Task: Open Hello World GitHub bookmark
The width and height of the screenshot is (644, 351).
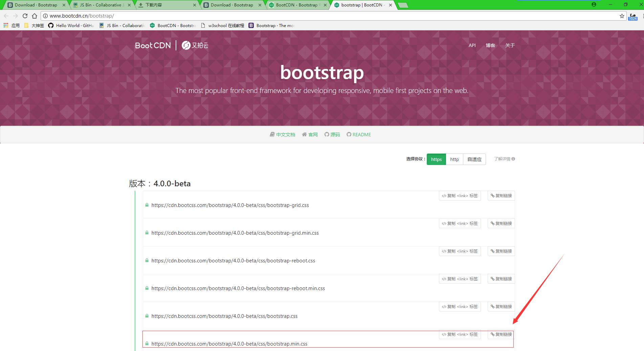Action: click(71, 25)
